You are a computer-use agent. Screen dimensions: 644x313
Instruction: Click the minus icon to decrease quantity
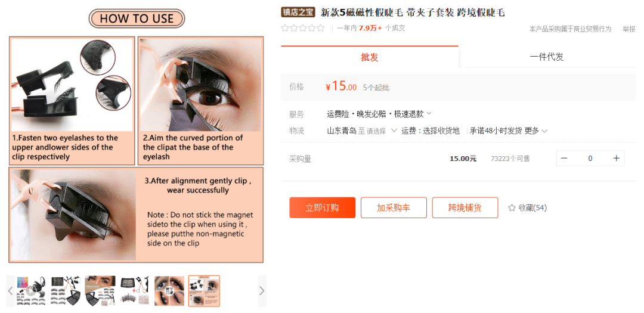(x=564, y=158)
